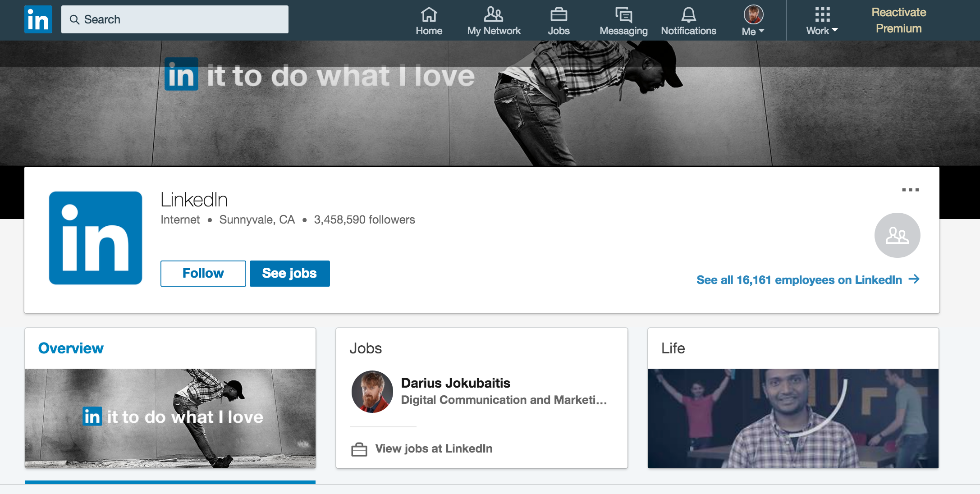Screen dimensions: 980x494
Task: Click the Life video thumbnail
Action: 793,418
